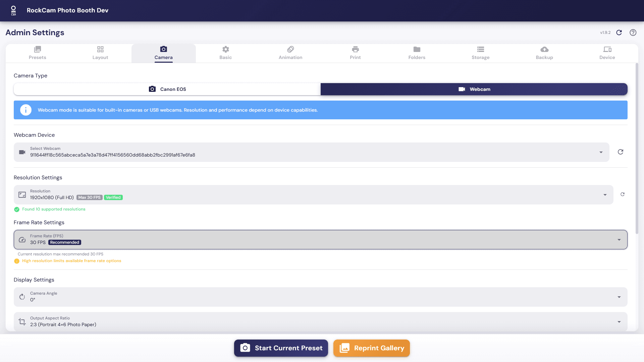
Task: Open Camera Angle dropdown
Action: tap(619, 297)
